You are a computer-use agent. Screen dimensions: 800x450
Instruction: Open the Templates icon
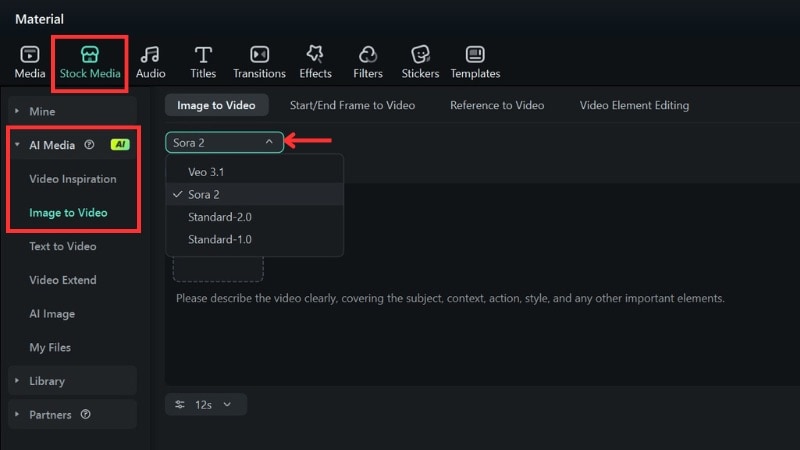475,54
